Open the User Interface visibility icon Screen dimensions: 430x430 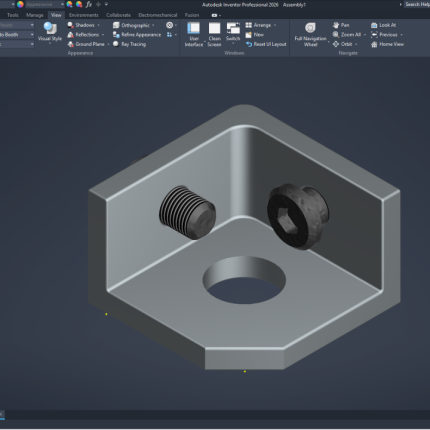tap(193, 28)
